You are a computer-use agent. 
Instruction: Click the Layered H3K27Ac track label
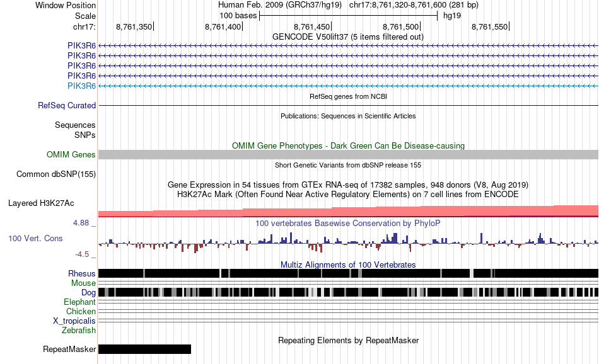tap(41, 203)
